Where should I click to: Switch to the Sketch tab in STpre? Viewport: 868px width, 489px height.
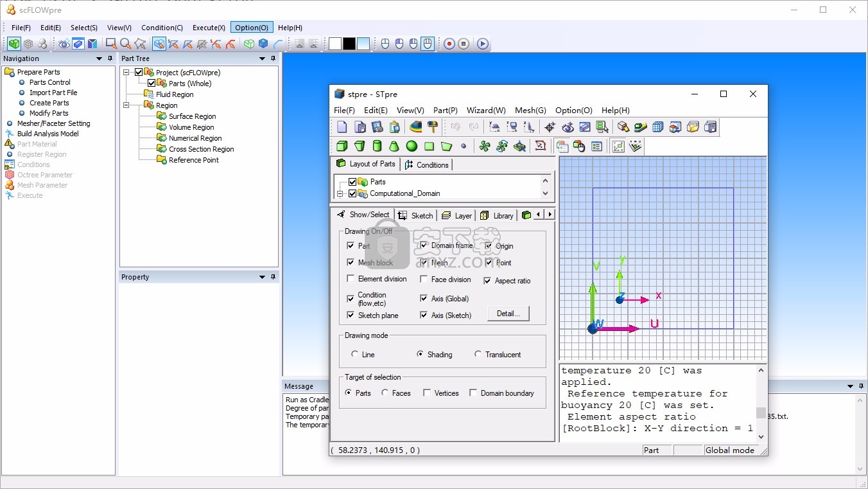click(415, 215)
